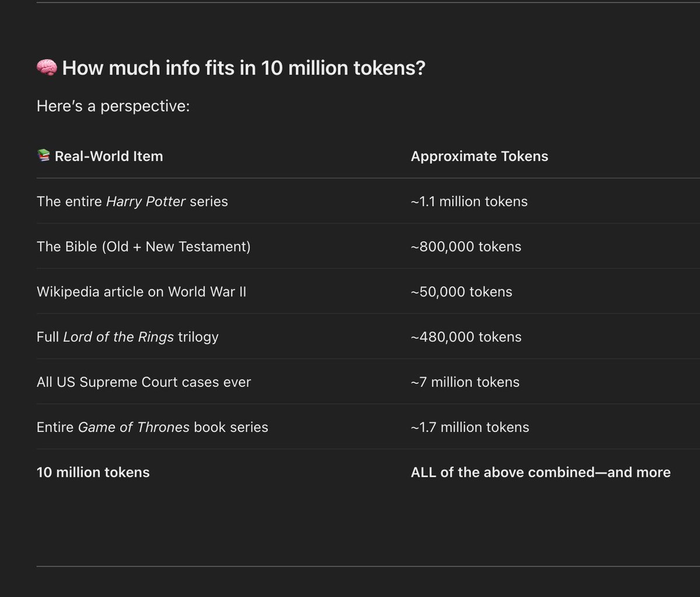Click the '~1.7 million tokens' value
The width and height of the screenshot is (700, 597).
click(x=470, y=427)
